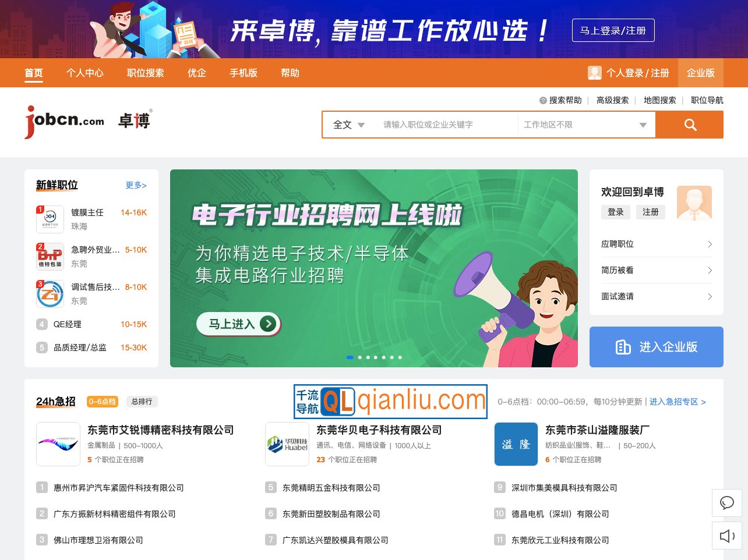Select the fourth carousel dot

point(376,357)
